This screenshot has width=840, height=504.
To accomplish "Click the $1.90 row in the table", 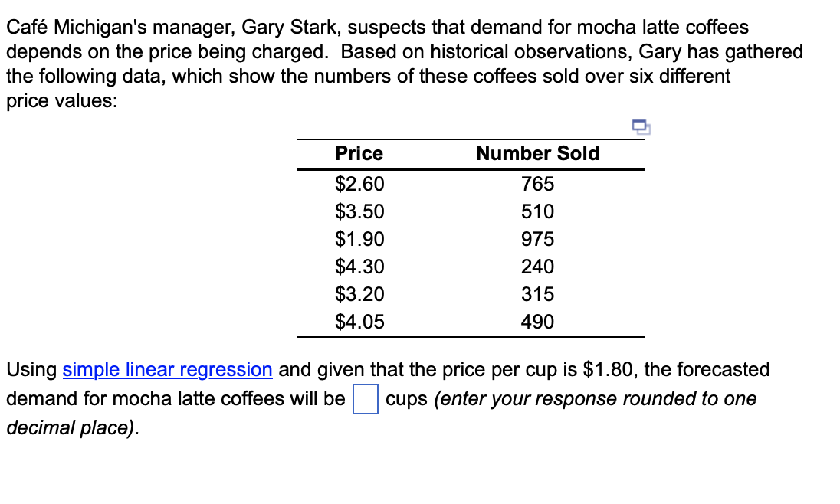I will pos(359,239).
